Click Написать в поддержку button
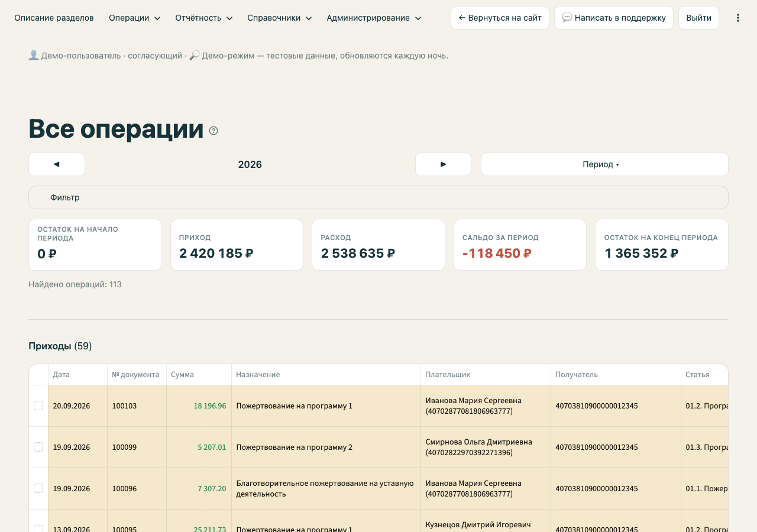 coord(614,18)
